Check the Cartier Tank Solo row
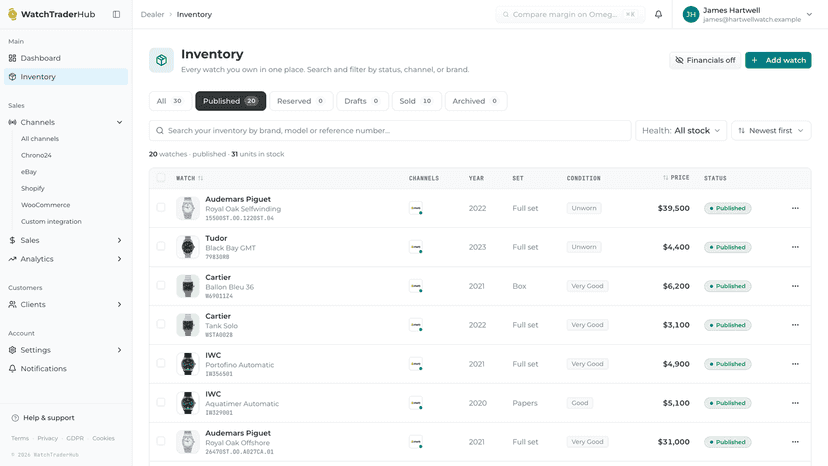Viewport: 828px width, 466px height. (x=161, y=324)
